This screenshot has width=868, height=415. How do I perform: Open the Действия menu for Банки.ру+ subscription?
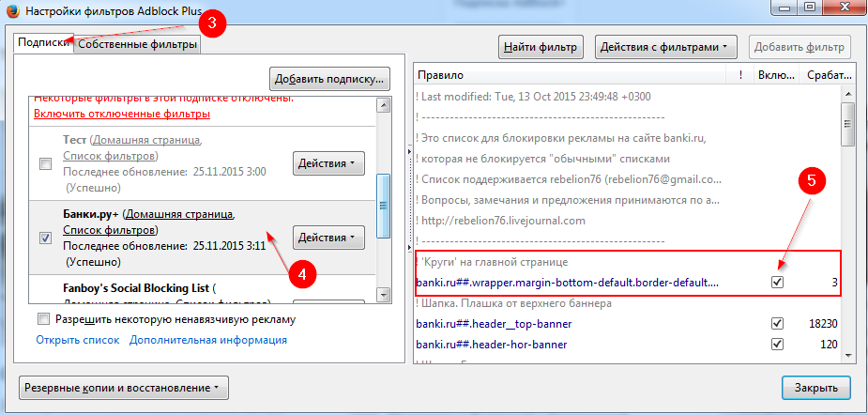(328, 238)
